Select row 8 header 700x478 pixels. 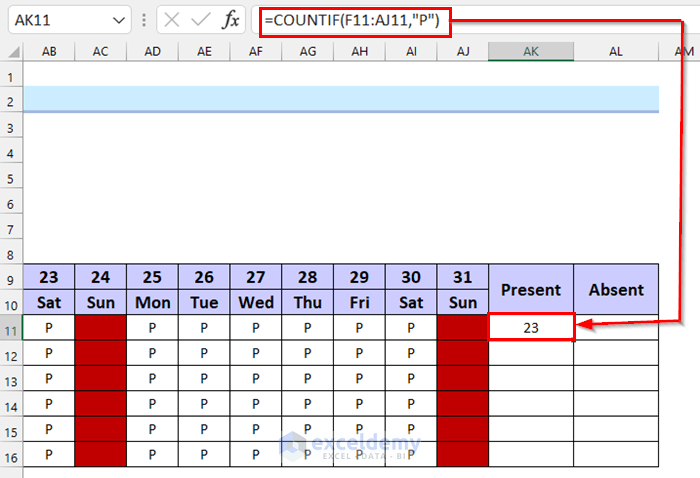(x=11, y=255)
